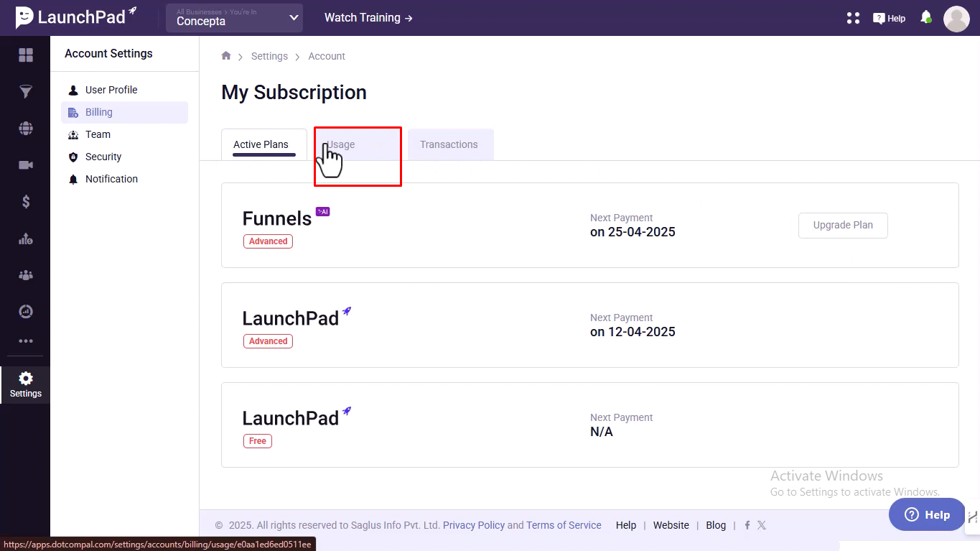The image size is (980, 551).
Task: Open the video camera icon in sidebar
Action: [x=26, y=165]
